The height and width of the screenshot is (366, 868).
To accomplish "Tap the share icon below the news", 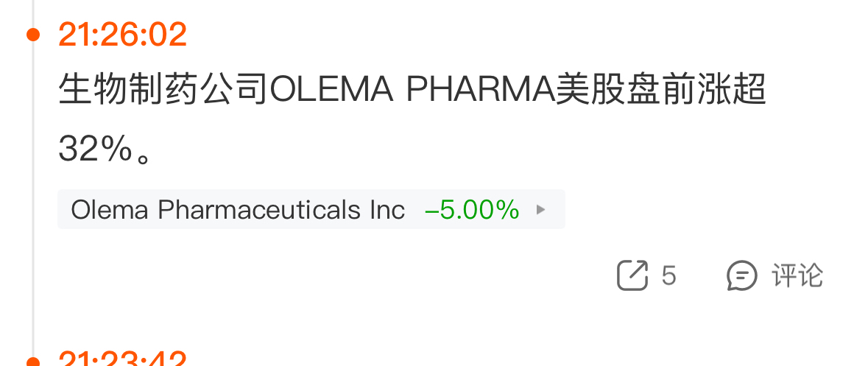I will pyautogui.click(x=632, y=275).
